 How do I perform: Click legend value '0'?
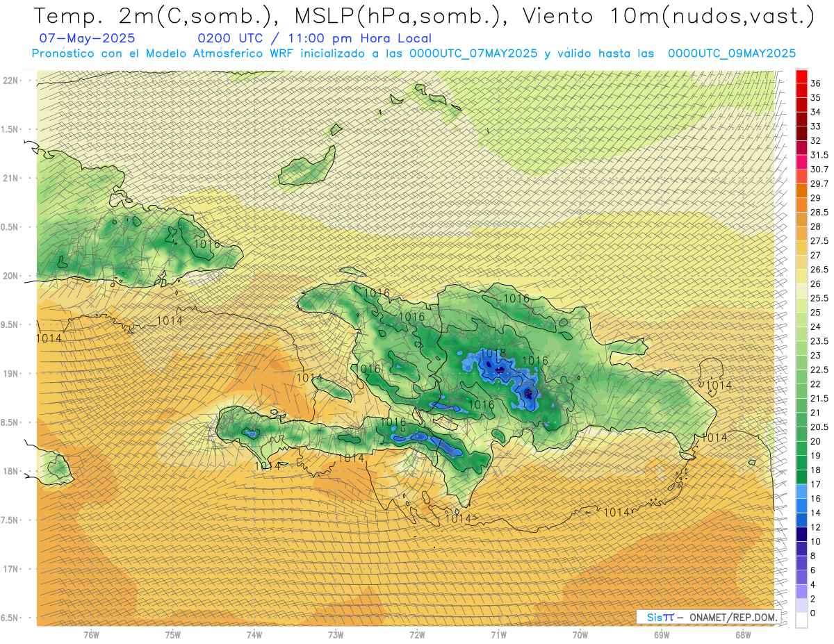[813, 613]
